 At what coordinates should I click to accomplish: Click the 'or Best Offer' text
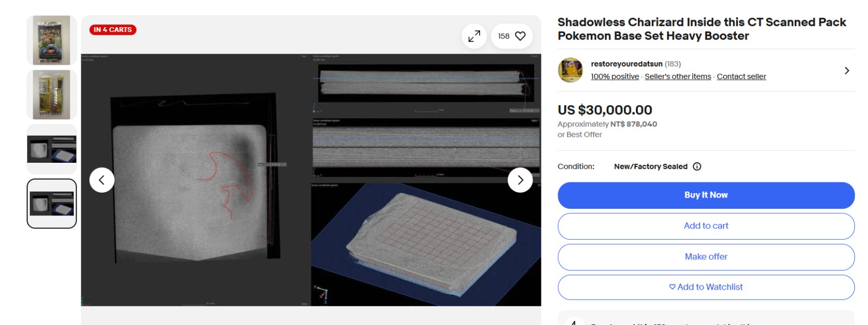pos(580,135)
